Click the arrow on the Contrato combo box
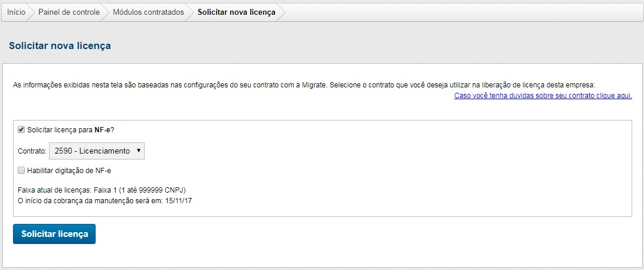This screenshot has height=270, width=644. point(138,151)
